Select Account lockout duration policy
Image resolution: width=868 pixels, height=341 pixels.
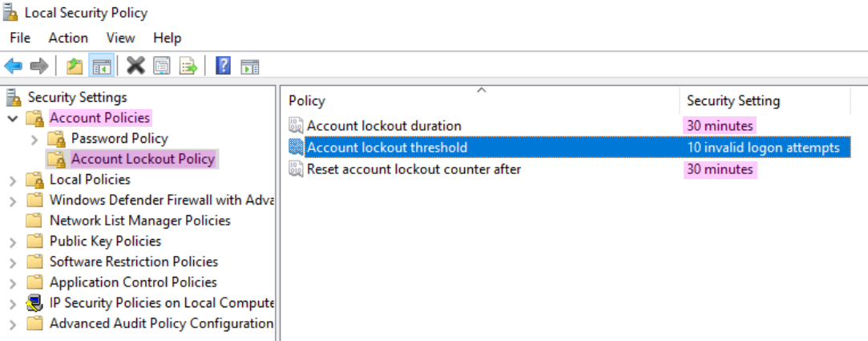coord(384,126)
